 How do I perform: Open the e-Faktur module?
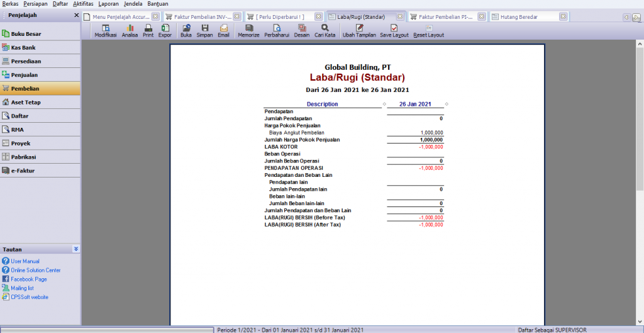40,170
